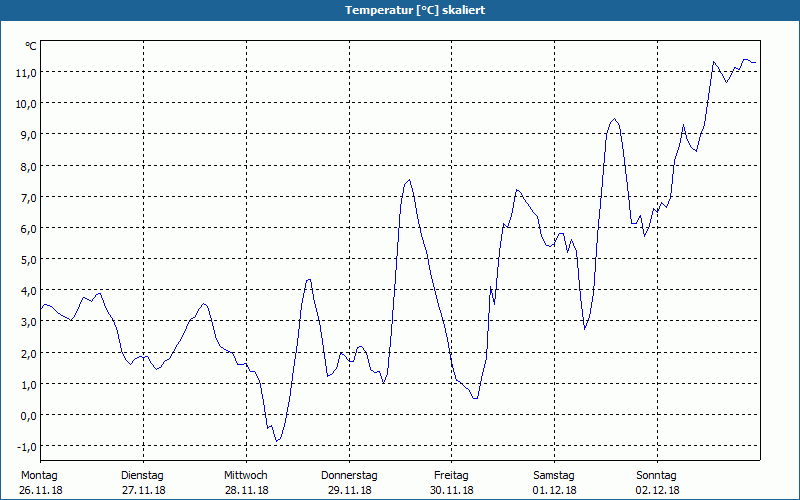Click the date 28.11.18
The width and height of the screenshot is (800, 500).
coord(246,490)
